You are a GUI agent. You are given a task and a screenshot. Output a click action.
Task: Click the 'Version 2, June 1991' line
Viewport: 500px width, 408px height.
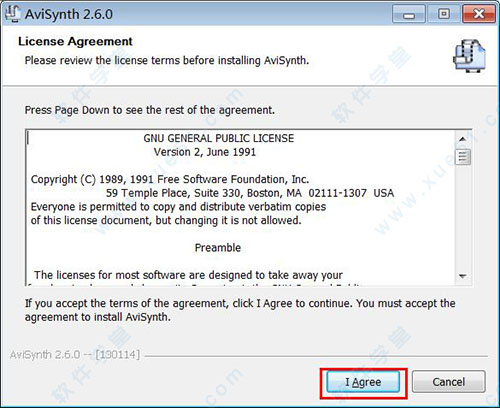pyautogui.click(x=205, y=152)
